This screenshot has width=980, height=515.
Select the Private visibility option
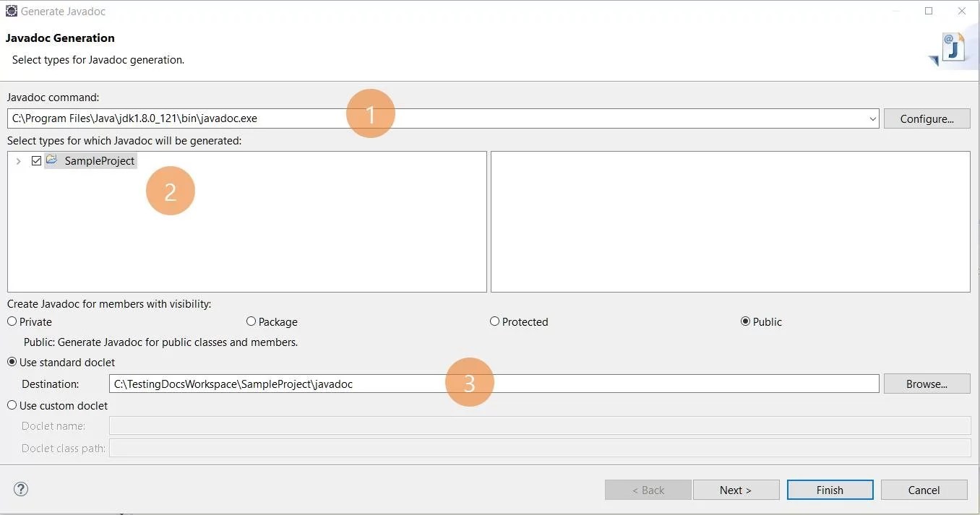point(11,321)
